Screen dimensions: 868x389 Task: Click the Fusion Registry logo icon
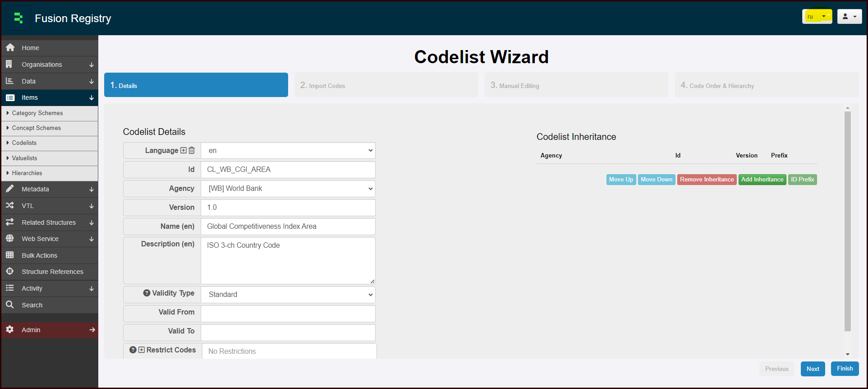pos(18,18)
